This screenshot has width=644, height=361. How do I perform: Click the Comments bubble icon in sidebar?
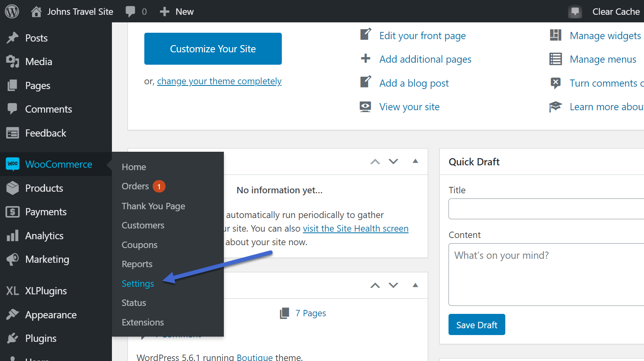pyautogui.click(x=13, y=109)
